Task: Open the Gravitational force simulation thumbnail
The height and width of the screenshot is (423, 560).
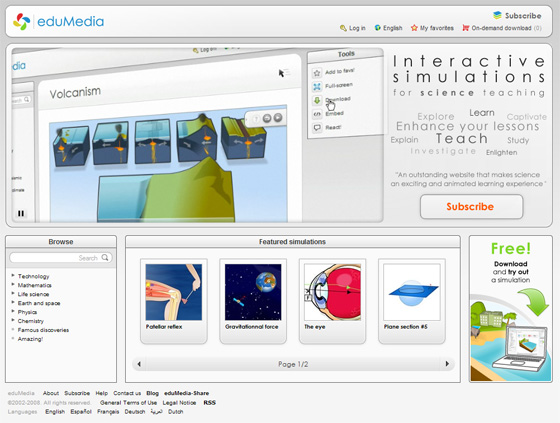Action: tap(253, 292)
